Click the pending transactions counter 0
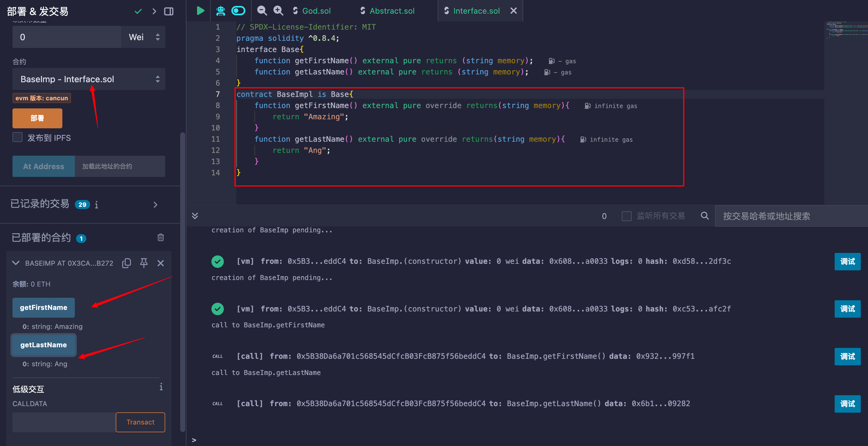 coord(604,216)
